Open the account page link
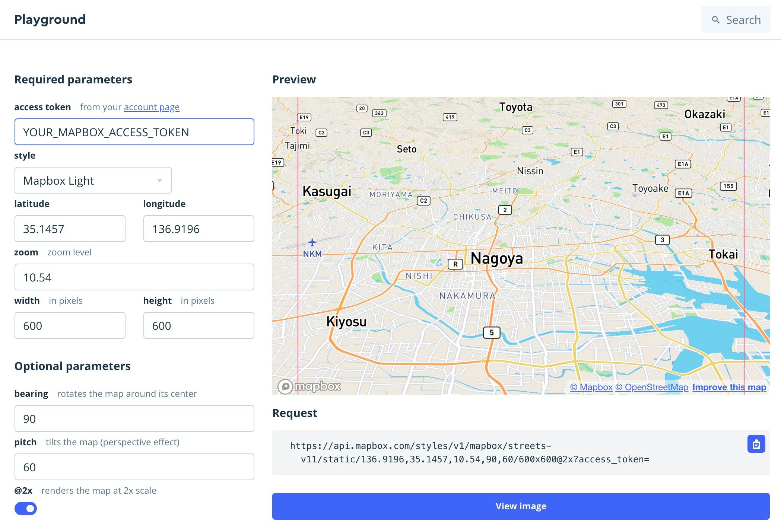781x532 pixels. (152, 107)
